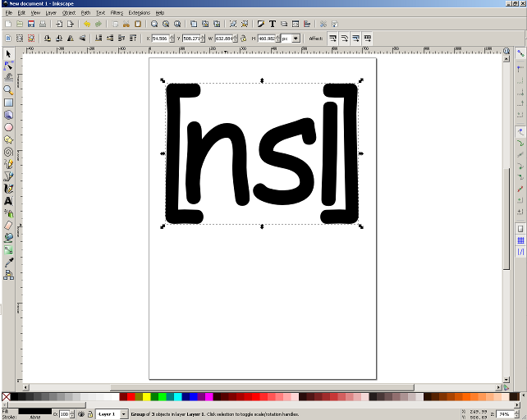Activate the Star polygon tool
This screenshot has height=420, width=527.
click(x=8, y=139)
